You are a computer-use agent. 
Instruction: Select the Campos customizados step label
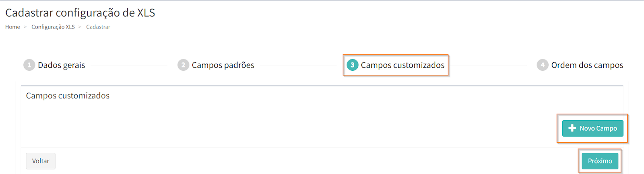click(402, 65)
